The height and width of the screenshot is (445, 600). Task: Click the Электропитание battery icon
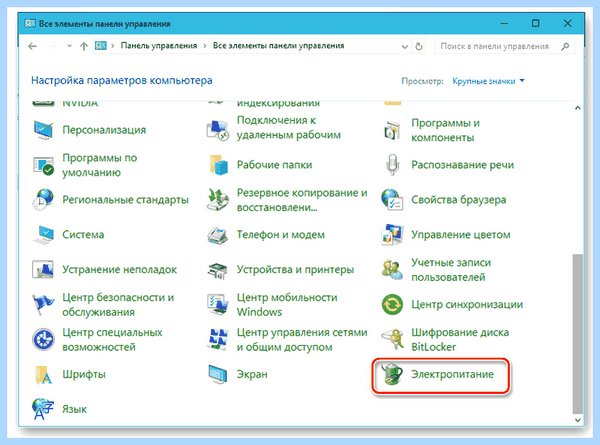coord(392,375)
